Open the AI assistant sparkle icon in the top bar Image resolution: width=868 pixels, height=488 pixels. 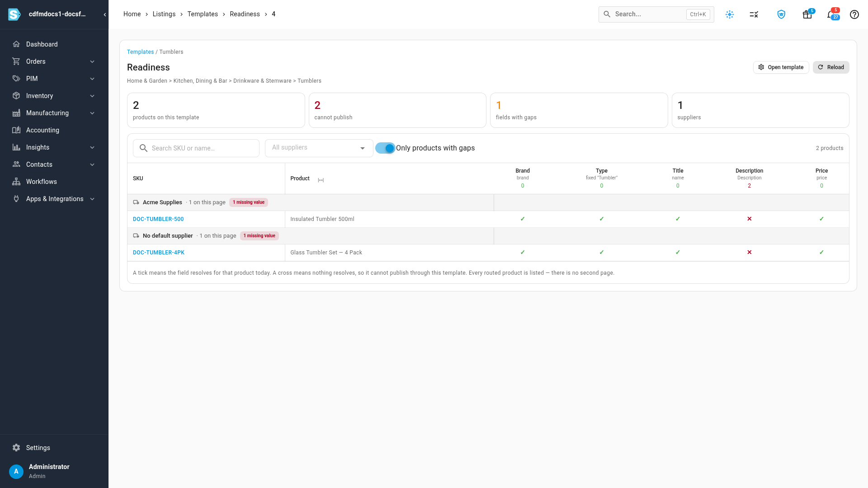coord(730,14)
